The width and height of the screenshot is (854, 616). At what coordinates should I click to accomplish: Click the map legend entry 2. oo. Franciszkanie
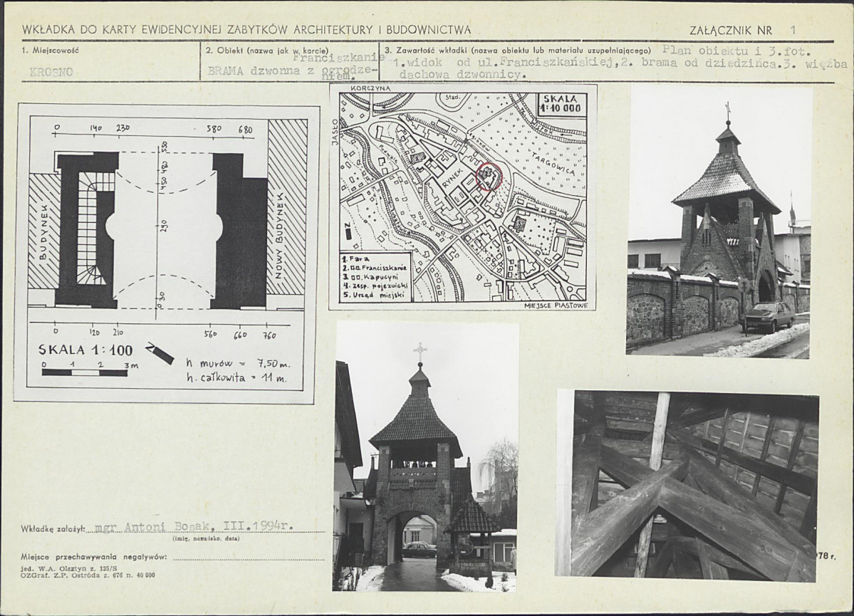pyautogui.click(x=375, y=268)
